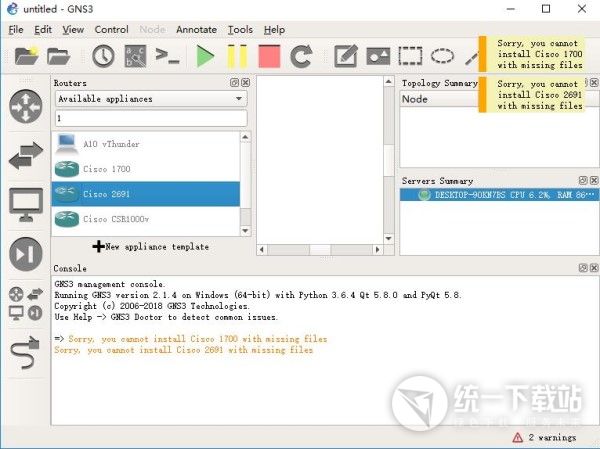
Task: Click New appliance template
Action: pyautogui.click(x=150, y=246)
